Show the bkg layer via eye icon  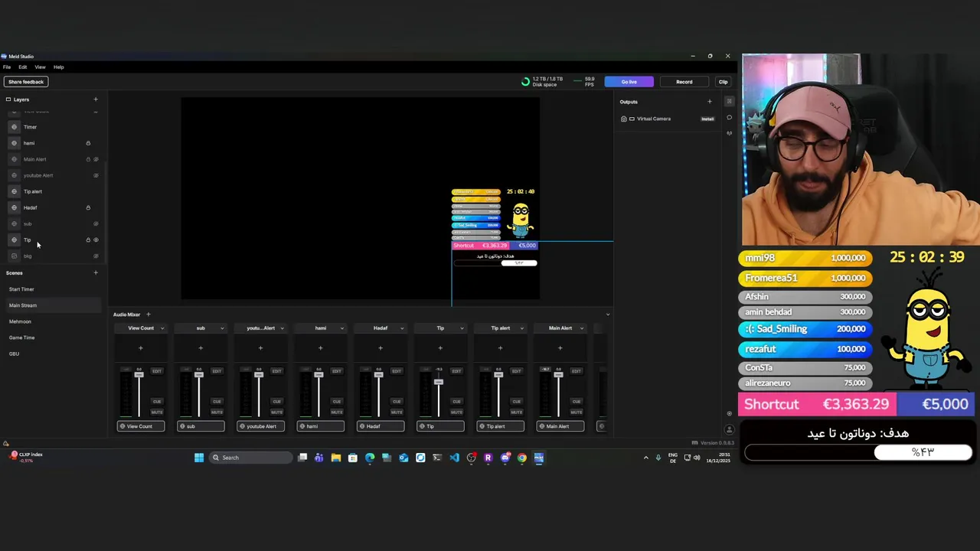point(96,256)
